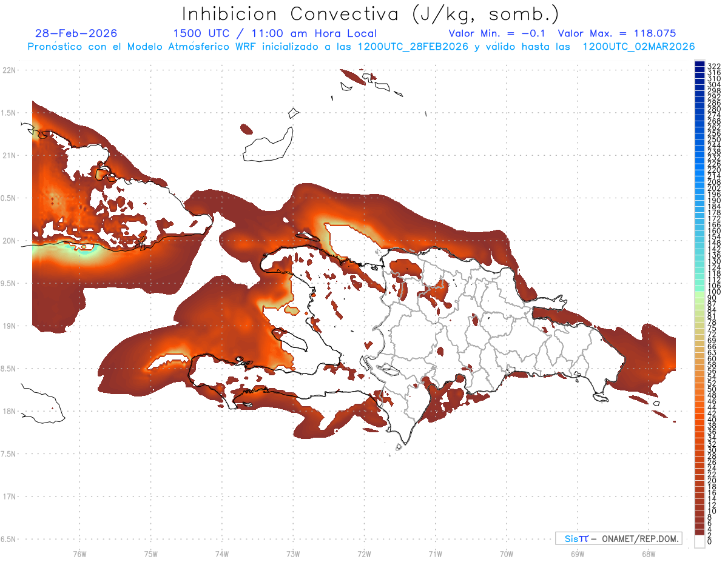Click the "SisTT - ONAMET/REP.DOM." credit box
Viewport: 728px width, 562px height.
(619, 538)
